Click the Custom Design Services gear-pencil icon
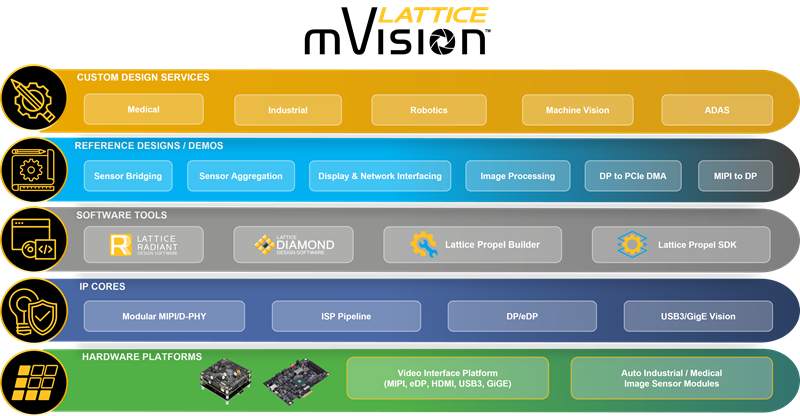 tap(34, 98)
